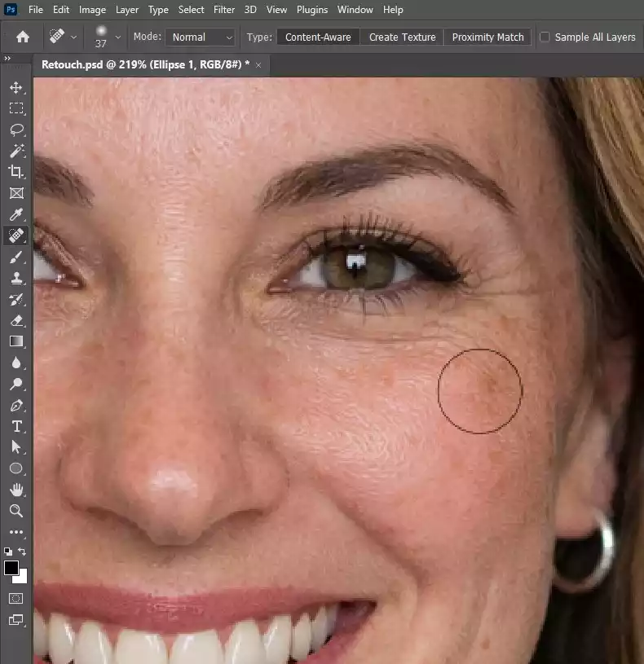Open the Image menu
Screen dimensions: 644x664
(x=92, y=10)
